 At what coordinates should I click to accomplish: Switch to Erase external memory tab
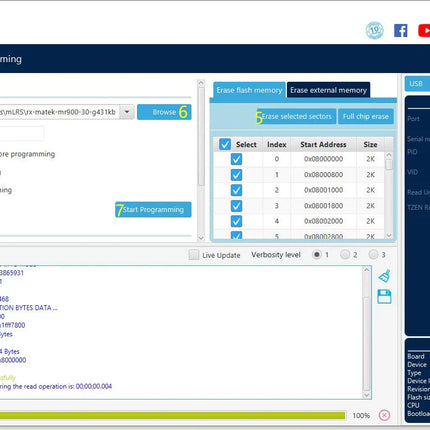328,90
